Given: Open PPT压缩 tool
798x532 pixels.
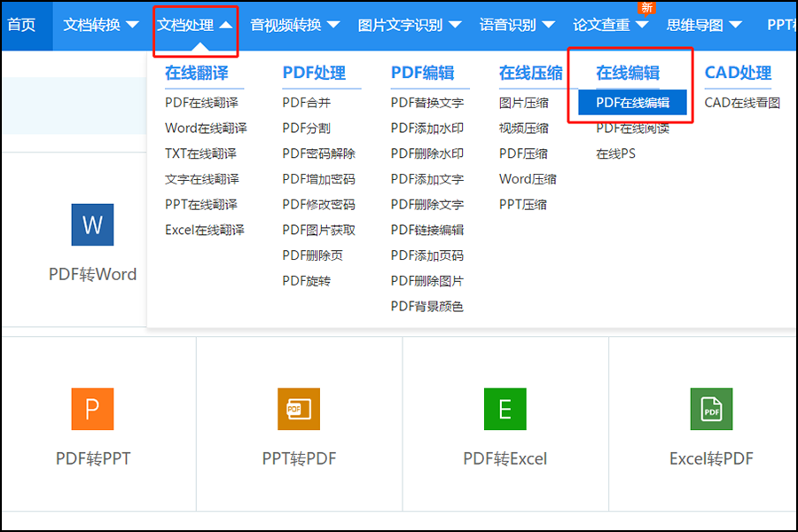Looking at the screenshot, I should [522, 205].
